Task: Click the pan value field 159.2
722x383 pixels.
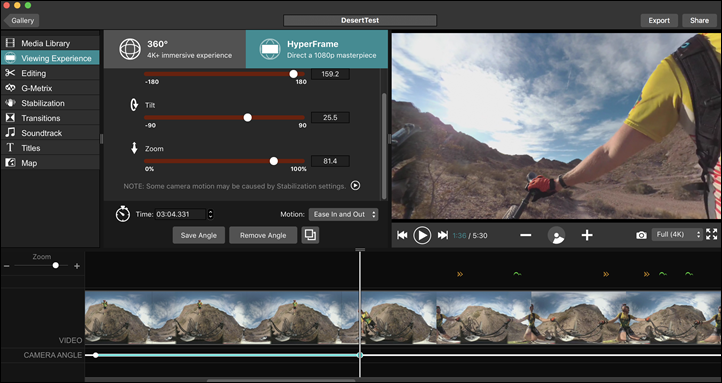Action: coord(330,74)
